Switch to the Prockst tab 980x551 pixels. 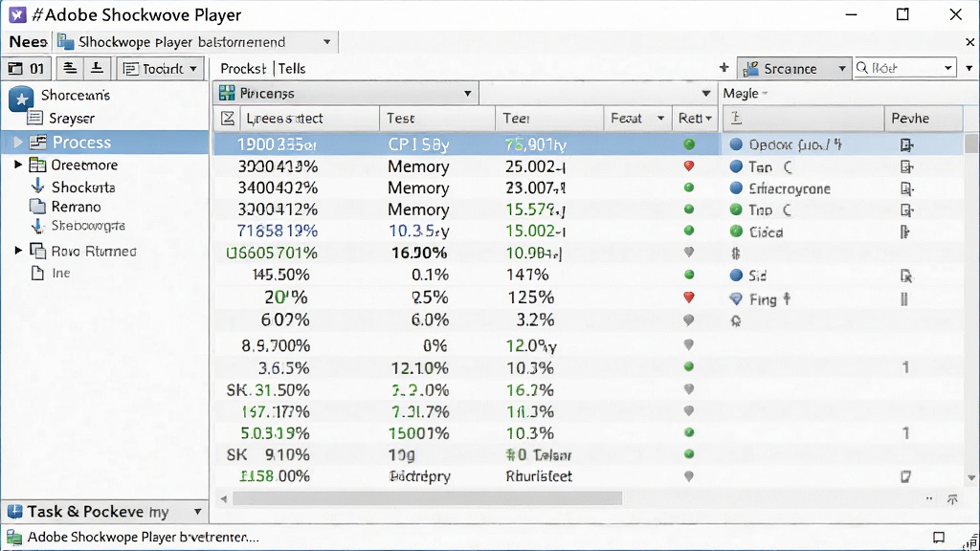tap(243, 68)
